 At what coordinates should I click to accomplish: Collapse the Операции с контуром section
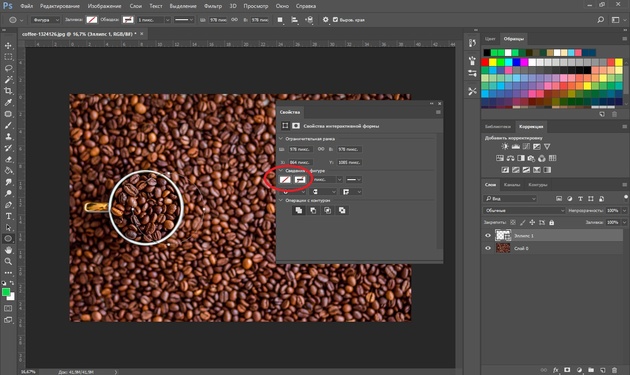coord(281,200)
